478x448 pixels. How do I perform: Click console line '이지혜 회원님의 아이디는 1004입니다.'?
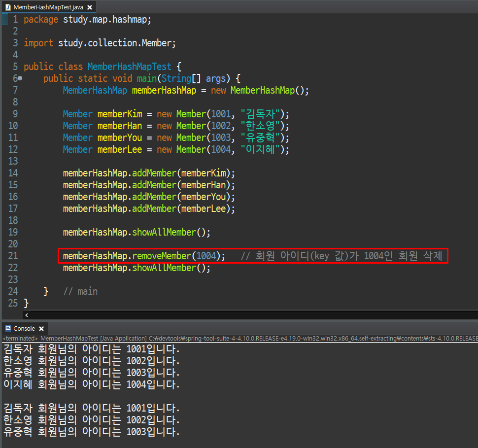(92, 384)
